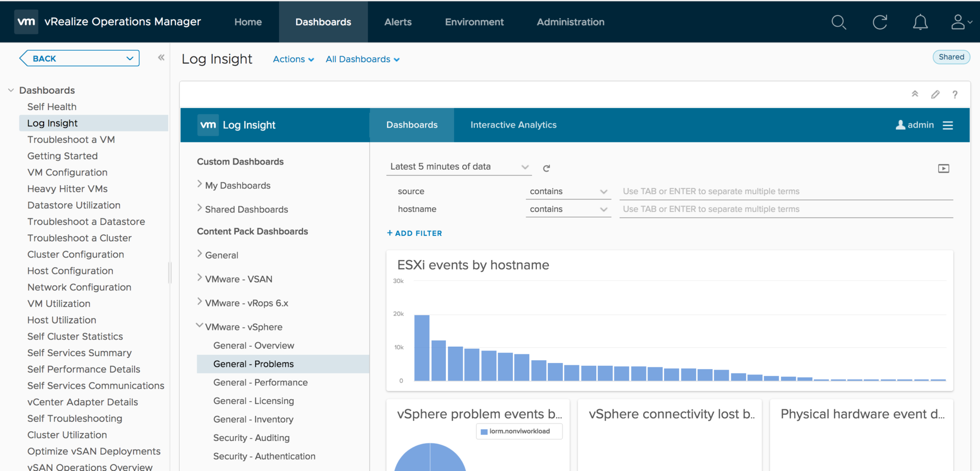Image resolution: width=980 pixels, height=471 pixels.
Task: Open the Environment menu
Action: pyautogui.click(x=474, y=22)
